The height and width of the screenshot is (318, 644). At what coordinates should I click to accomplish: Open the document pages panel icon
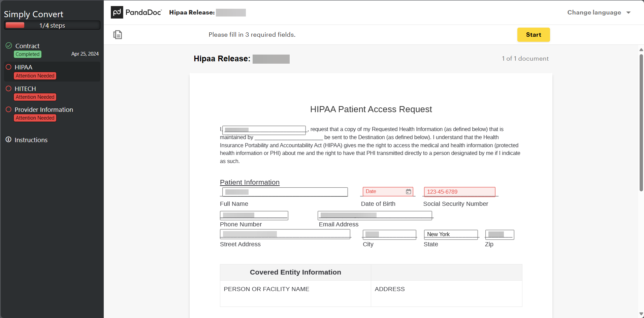point(118,35)
